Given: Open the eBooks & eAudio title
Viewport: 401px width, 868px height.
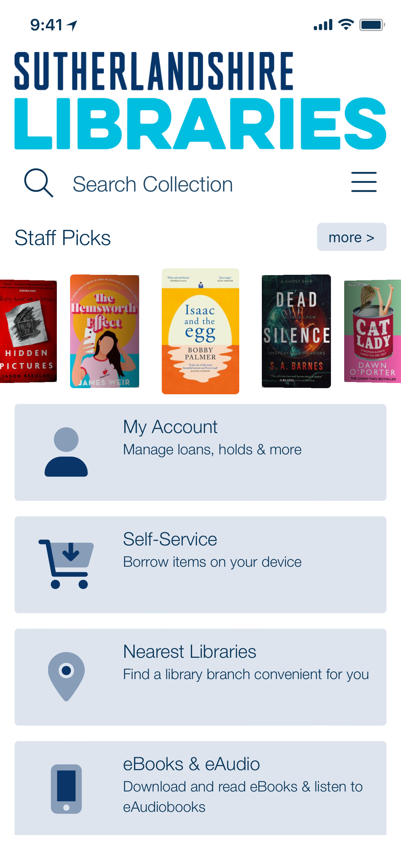Looking at the screenshot, I should coord(191,764).
